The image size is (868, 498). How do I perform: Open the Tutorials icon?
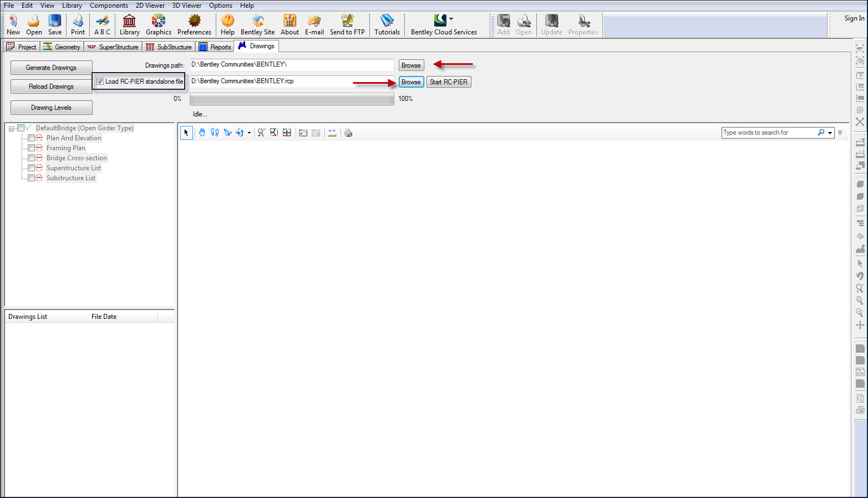(387, 25)
